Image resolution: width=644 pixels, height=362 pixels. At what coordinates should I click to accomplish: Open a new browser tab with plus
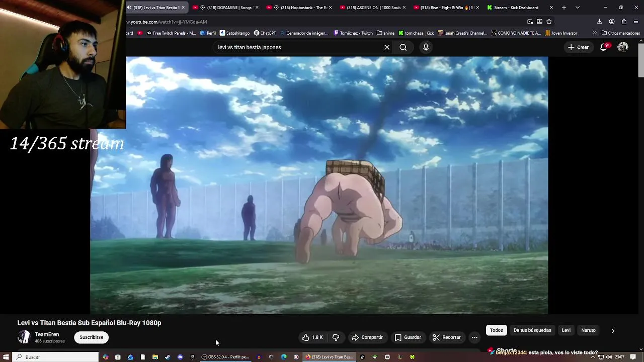tap(564, 8)
